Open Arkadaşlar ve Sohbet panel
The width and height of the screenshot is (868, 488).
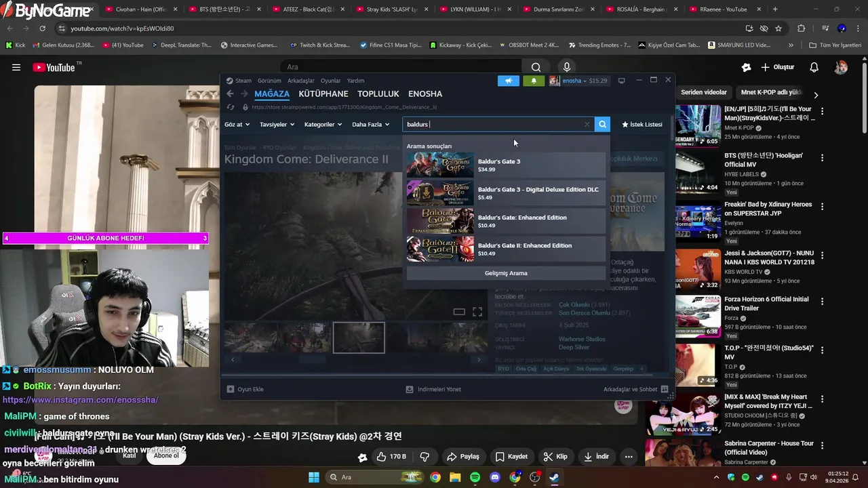[635, 389]
